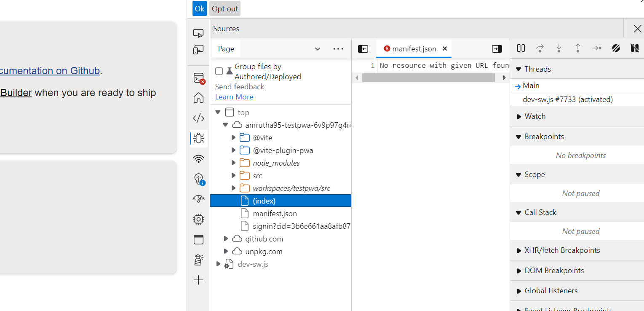Click the editor scrollbar right arrow
644x311 pixels.
pos(504,78)
